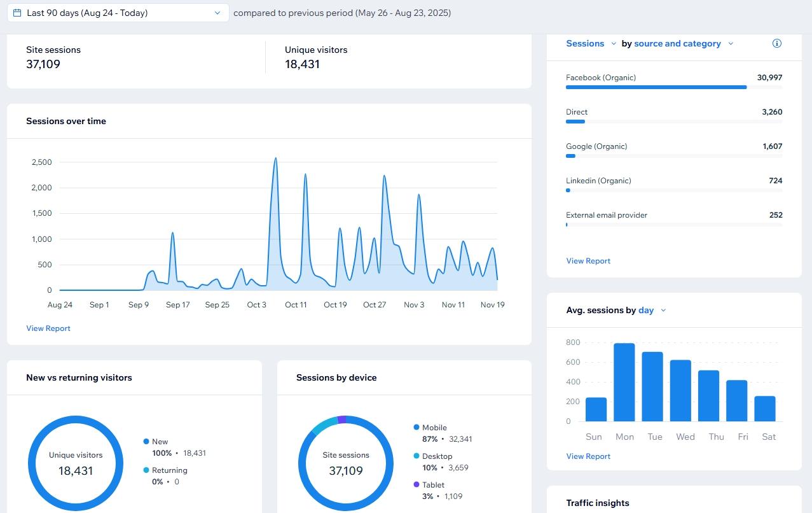Open View Report under Avg. sessions chart

[588, 456]
